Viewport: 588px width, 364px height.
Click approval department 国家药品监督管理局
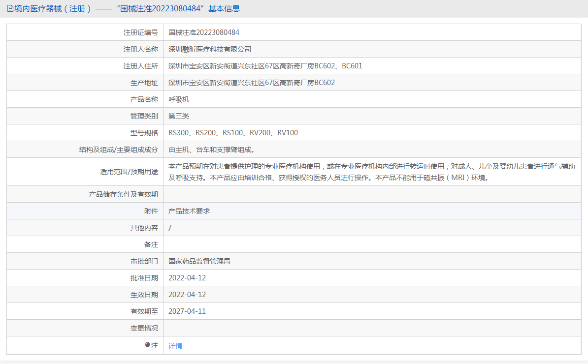(199, 261)
